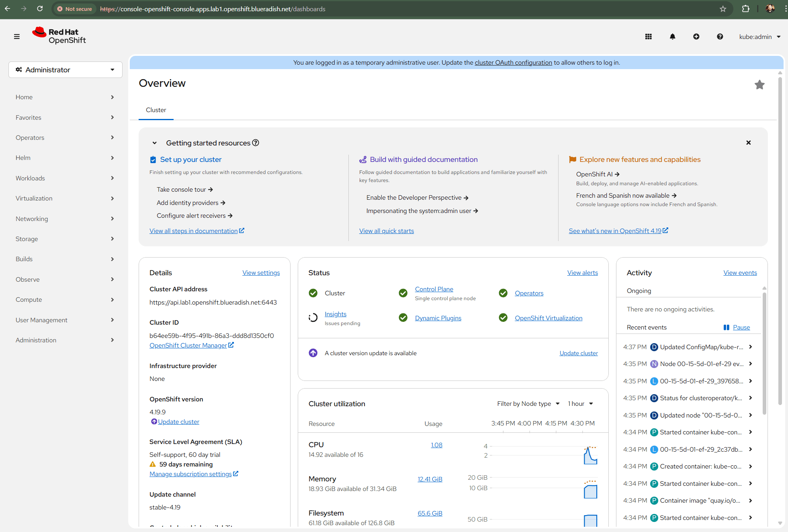Viewport: 788px width, 532px height.
Task: Collapse the Getting started resources section
Action: (x=154, y=143)
